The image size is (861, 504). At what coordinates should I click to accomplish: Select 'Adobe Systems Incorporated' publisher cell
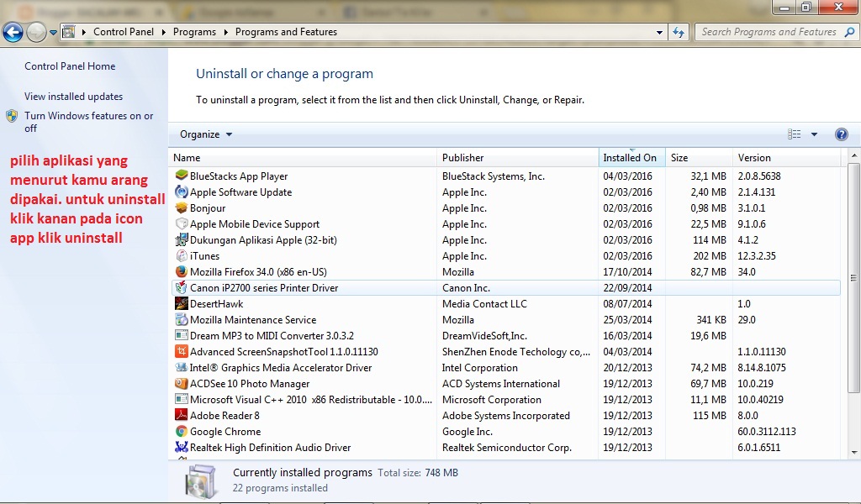point(505,415)
